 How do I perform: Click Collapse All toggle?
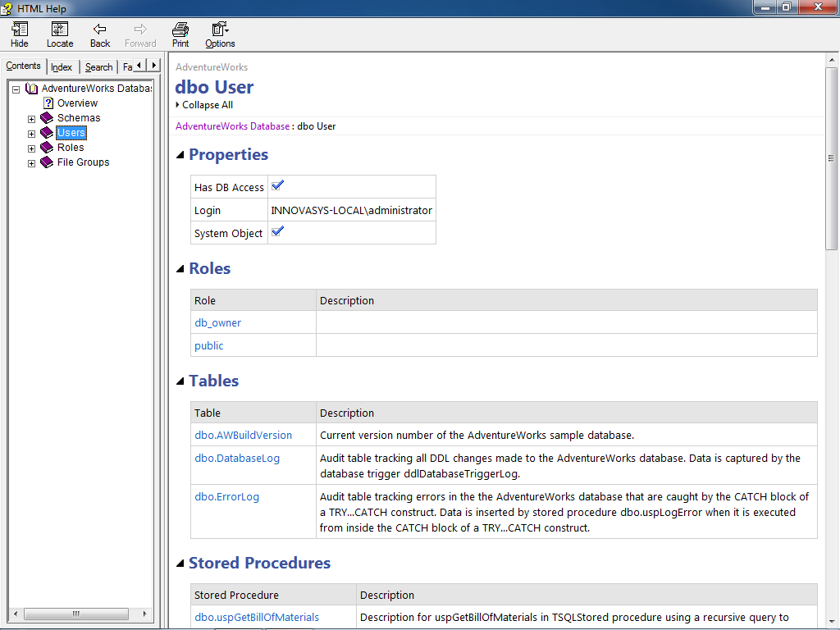tap(204, 105)
